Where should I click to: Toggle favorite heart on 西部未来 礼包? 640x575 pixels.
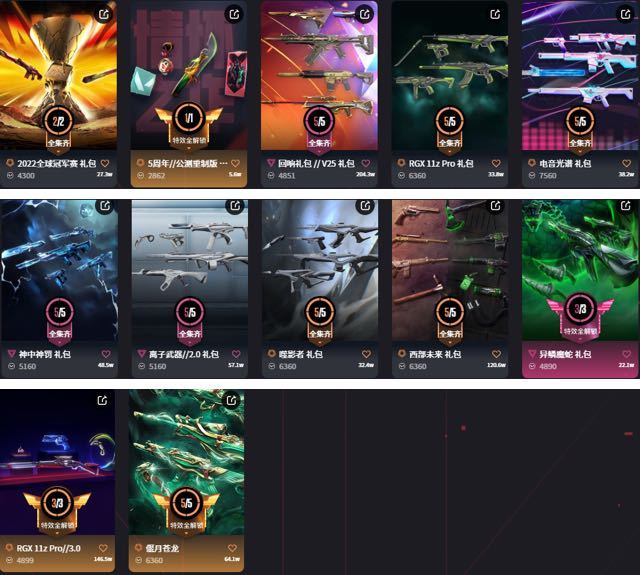(496, 354)
